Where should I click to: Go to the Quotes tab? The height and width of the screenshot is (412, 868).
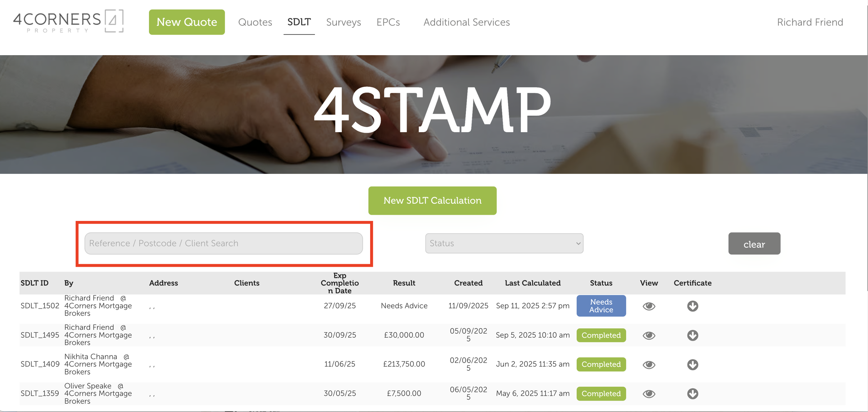click(x=255, y=22)
